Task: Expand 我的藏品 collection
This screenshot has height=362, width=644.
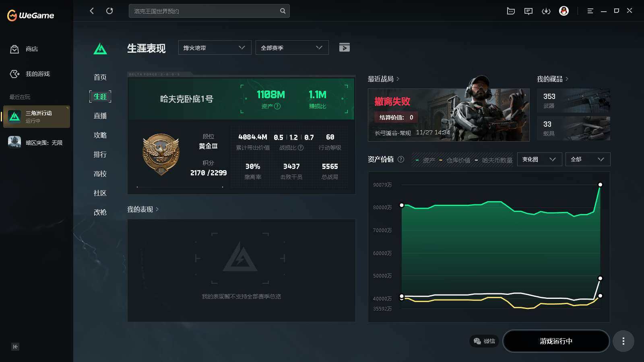Action: point(553,79)
